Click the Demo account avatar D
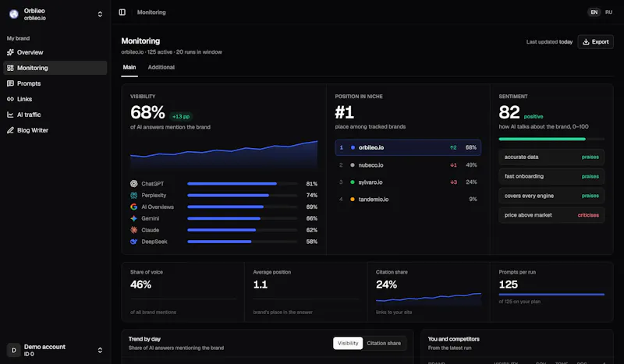The height and width of the screenshot is (364, 624). click(x=13, y=350)
